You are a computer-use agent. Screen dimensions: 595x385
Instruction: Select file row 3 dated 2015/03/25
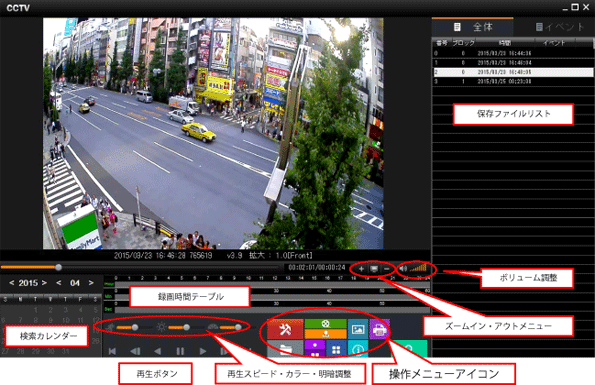pyautogui.click(x=513, y=81)
